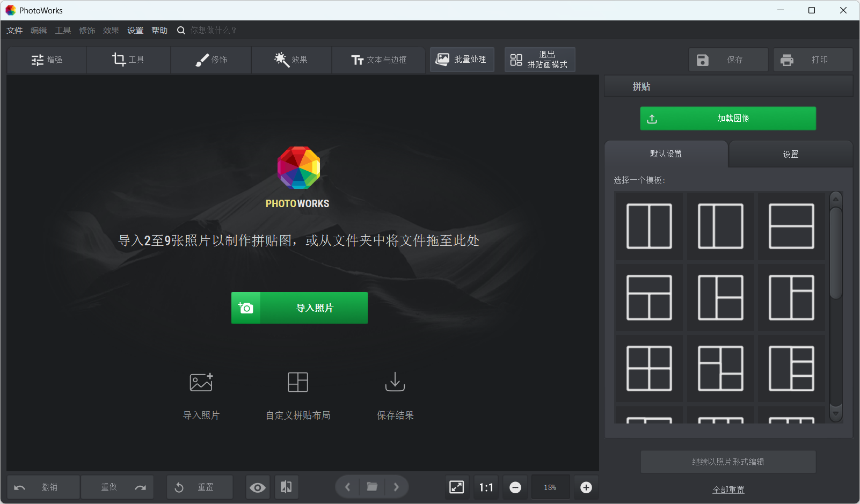Click the 自定义拼贴布局 layout icon
The height and width of the screenshot is (504, 860).
click(x=298, y=382)
